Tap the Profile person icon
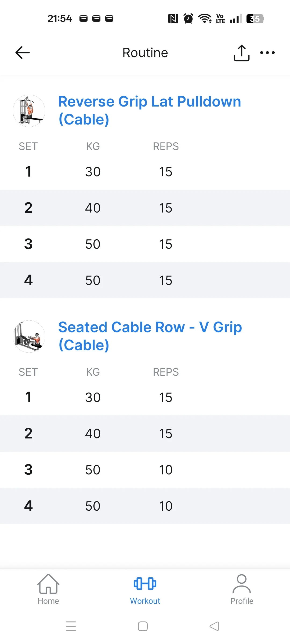The height and width of the screenshot is (644, 290). pos(242,584)
